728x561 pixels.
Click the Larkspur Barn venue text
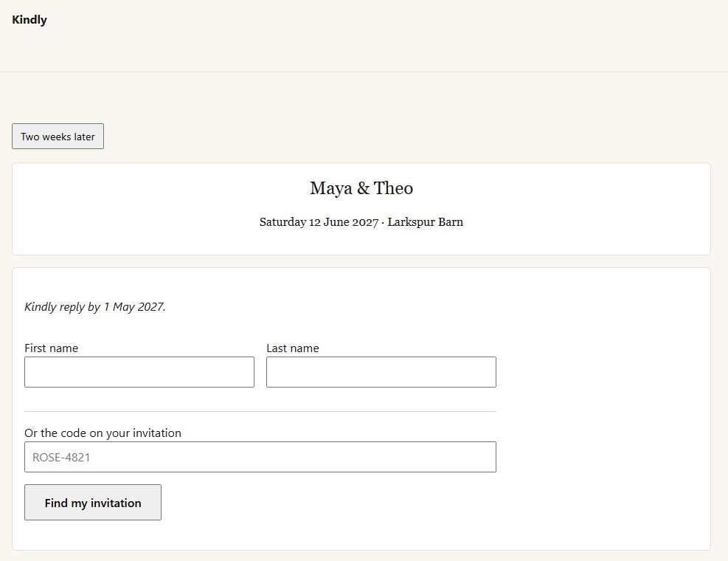pos(426,222)
